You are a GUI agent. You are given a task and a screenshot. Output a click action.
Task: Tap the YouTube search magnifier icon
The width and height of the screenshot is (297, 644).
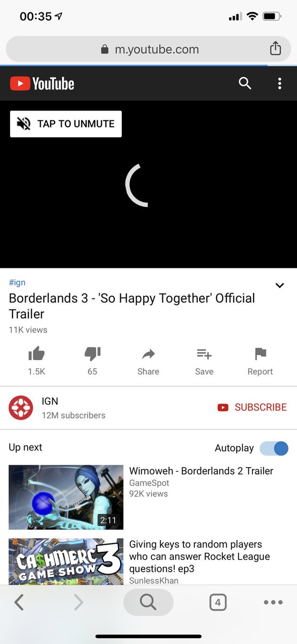click(245, 83)
